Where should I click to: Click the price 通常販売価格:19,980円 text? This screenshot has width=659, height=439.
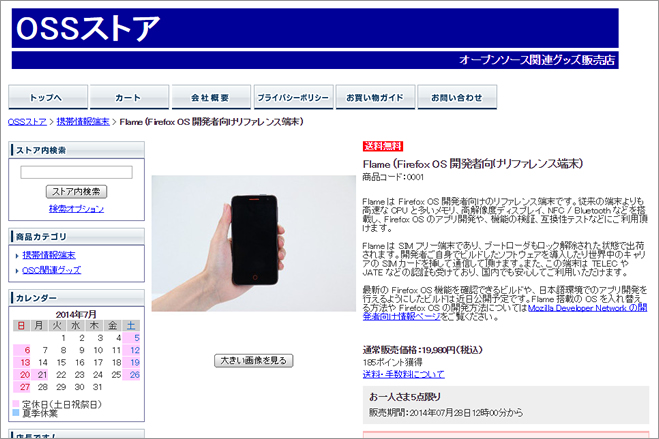[x=423, y=350]
